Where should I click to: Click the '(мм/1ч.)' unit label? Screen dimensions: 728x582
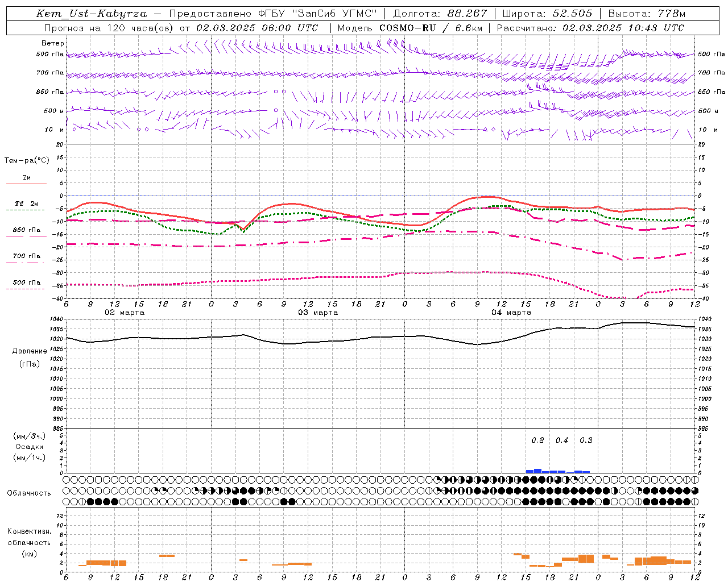click(30, 458)
